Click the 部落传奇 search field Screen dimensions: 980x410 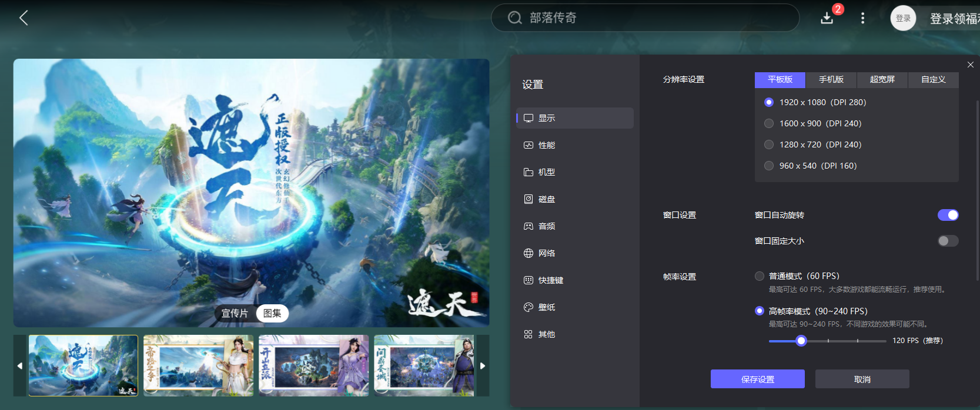click(645, 18)
